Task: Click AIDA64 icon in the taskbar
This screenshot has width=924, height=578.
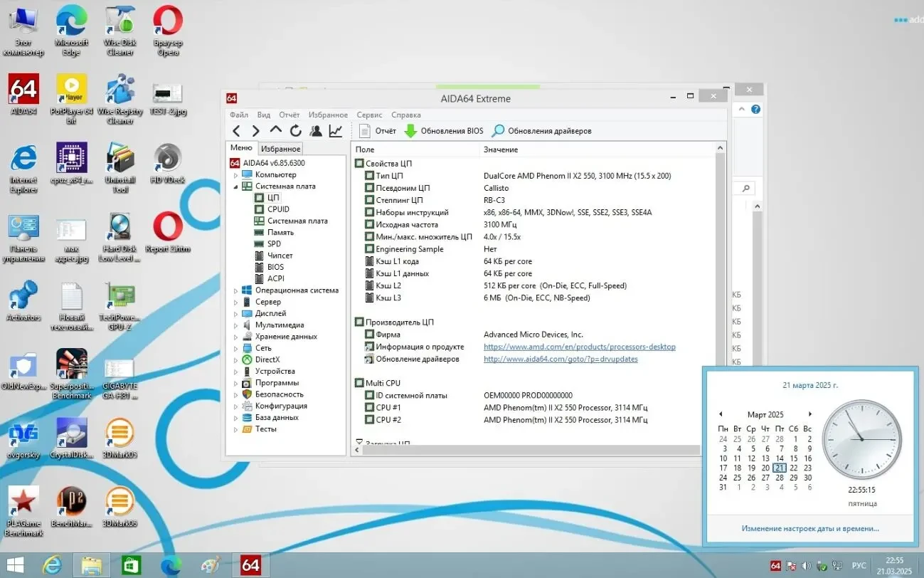Action: (250, 565)
